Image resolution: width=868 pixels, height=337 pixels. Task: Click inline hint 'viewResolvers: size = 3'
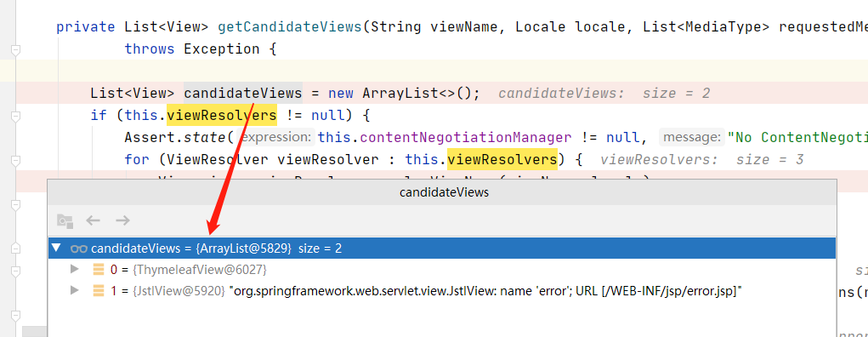701,160
